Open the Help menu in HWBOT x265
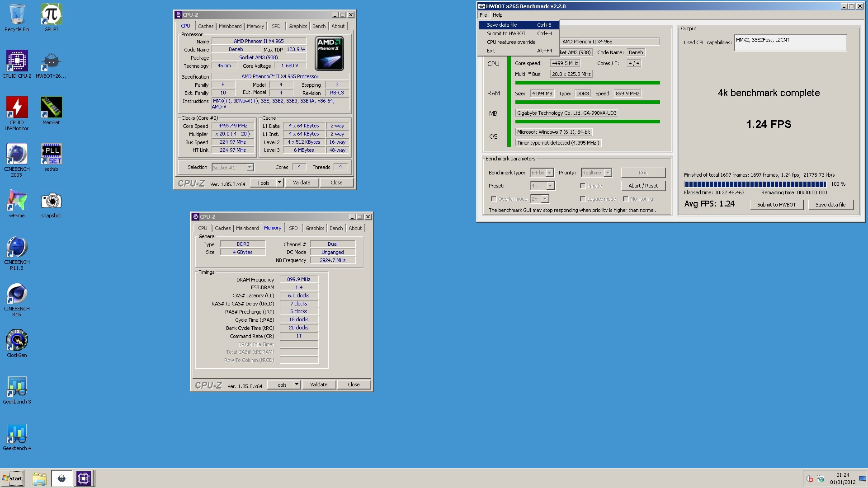Screen dimensions: 868x488 (x=497, y=15)
